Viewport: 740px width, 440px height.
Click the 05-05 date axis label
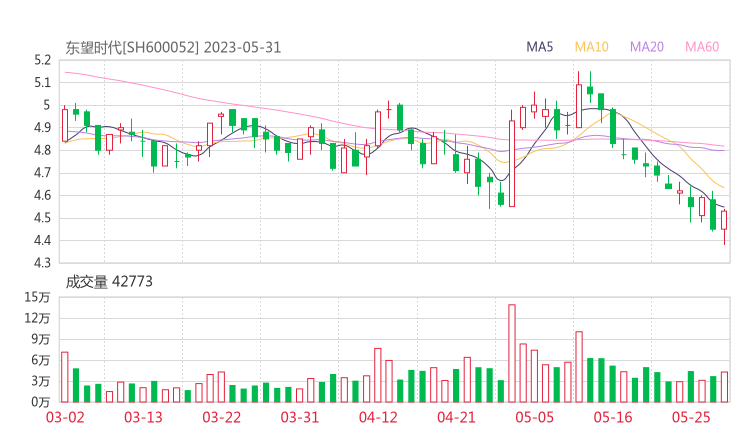pyautogui.click(x=534, y=417)
